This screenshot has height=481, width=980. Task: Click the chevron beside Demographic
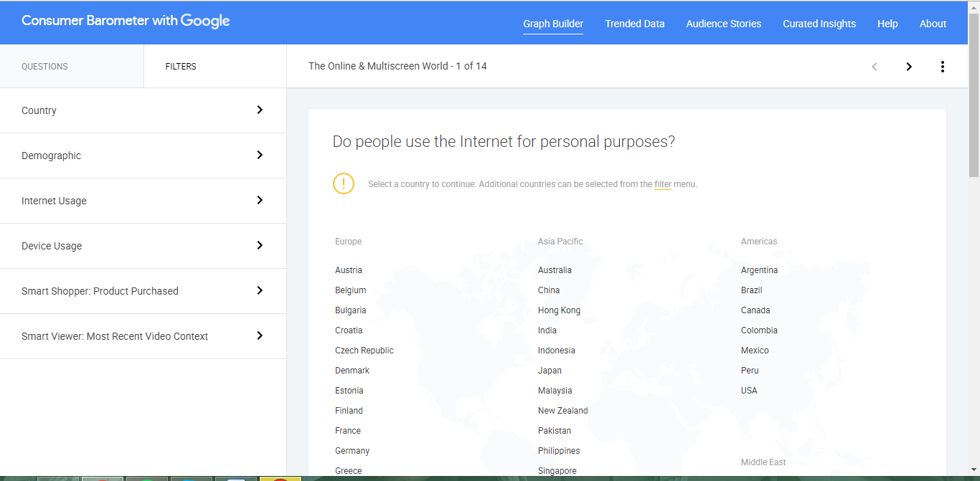pyautogui.click(x=260, y=155)
